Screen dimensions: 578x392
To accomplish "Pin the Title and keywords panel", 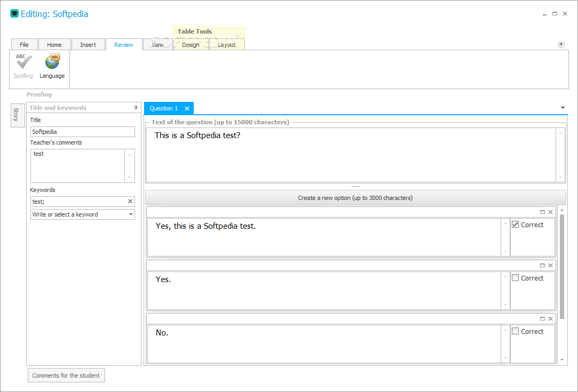I will tap(136, 108).
